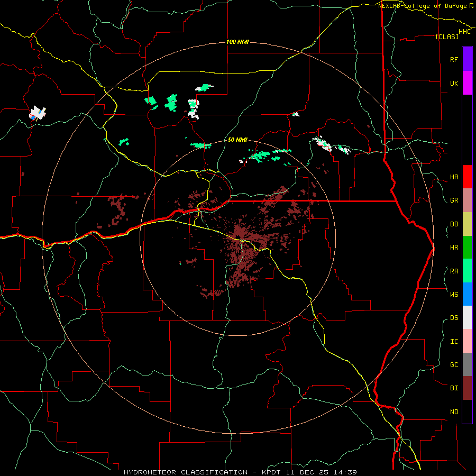Screen dimensions: 476x476
Task: Click the HYDROMETEOR CLASSIFICATION title text
Action: [186, 472]
